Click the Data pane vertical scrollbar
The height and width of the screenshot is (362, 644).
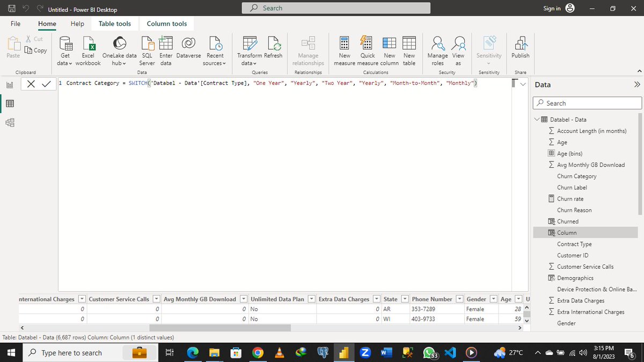point(640,164)
